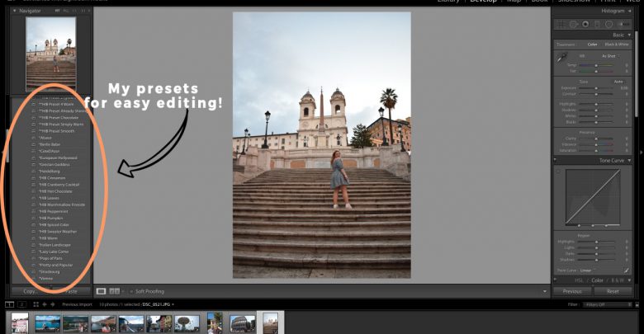Open the second window display button
Viewport: 644px width, 334px height.
pos(21,304)
